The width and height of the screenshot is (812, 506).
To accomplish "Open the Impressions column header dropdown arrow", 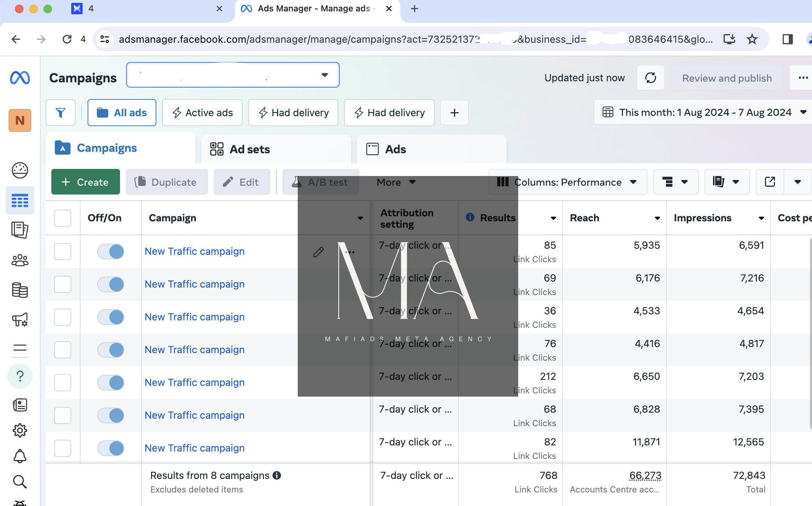I will [761, 218].
